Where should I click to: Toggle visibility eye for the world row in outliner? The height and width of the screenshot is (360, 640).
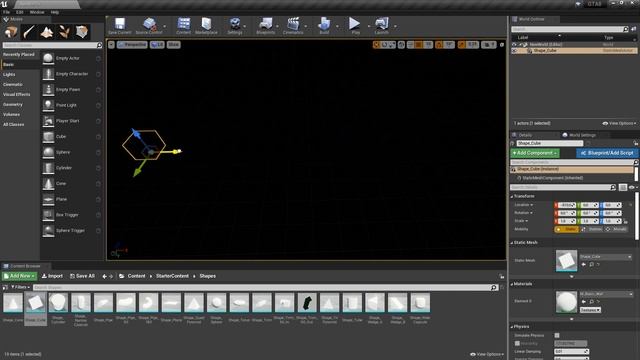point(514,44)
